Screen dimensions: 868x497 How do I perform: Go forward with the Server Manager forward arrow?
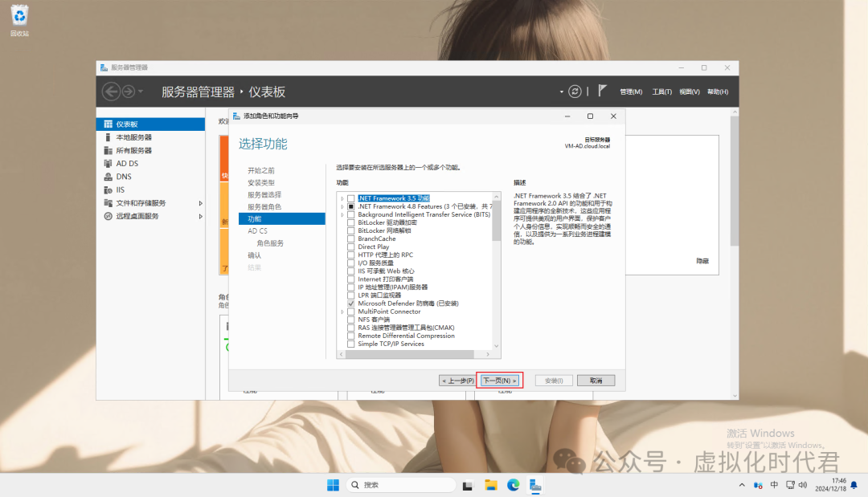[x=128, y=92]
